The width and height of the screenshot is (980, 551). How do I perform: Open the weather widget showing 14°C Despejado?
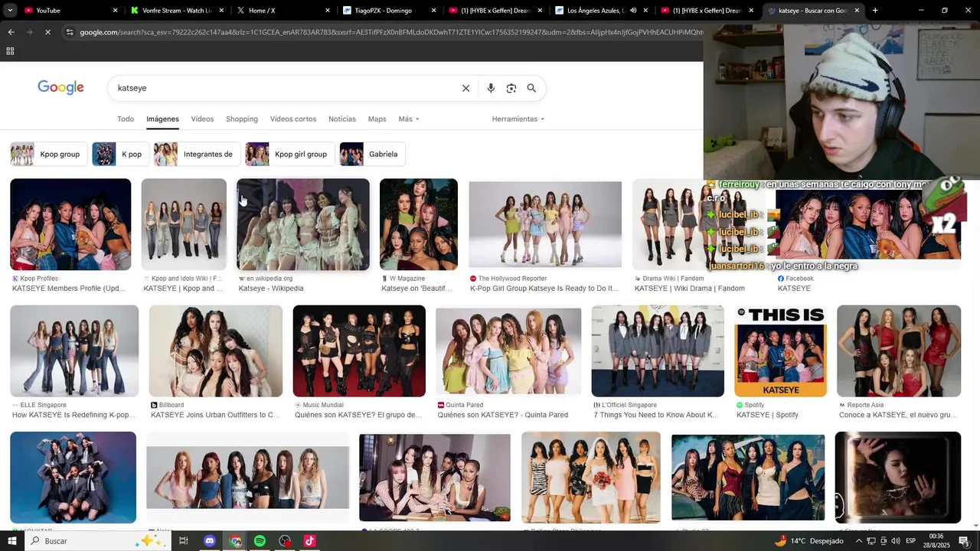(808, 541)
